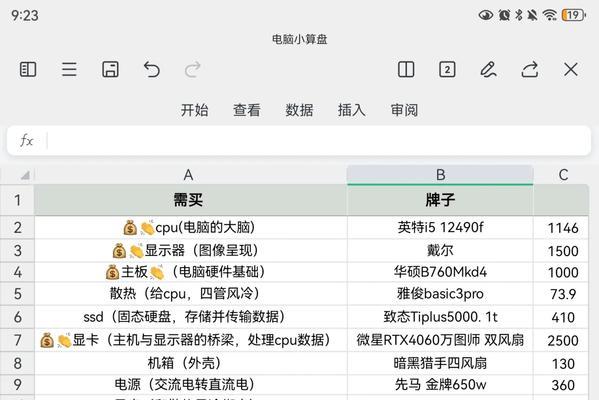Select column A header
Image resolution: width=599 pixels, height=400 pixels.
191,175
